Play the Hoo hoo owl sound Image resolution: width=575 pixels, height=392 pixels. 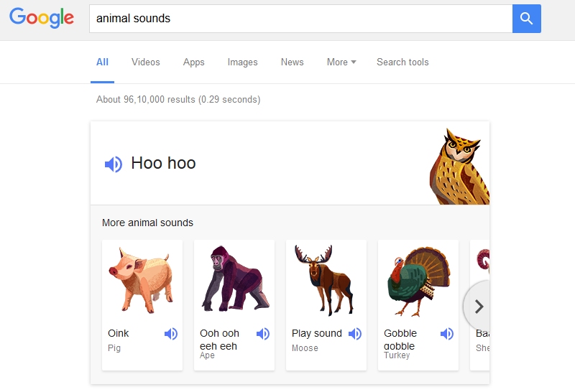point(113,164)
